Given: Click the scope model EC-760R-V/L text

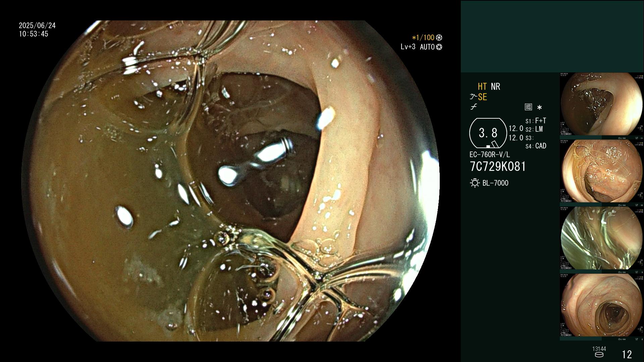Looking at the screenshot, I should pos(489,155).
